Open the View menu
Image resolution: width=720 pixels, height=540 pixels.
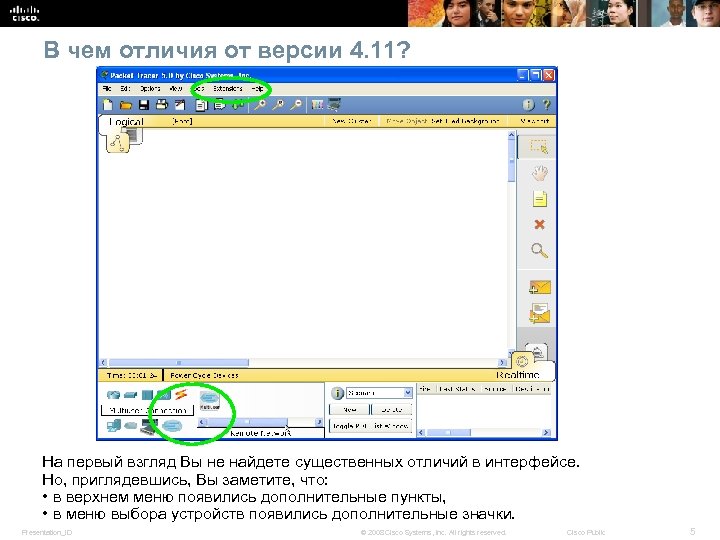click(176, 89)
